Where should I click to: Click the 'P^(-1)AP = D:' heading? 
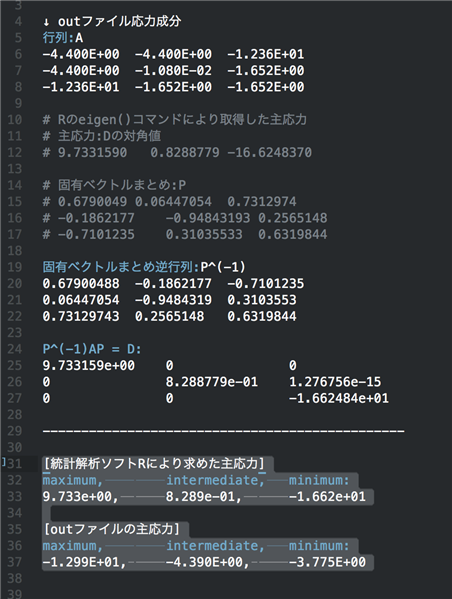point(92,349)
